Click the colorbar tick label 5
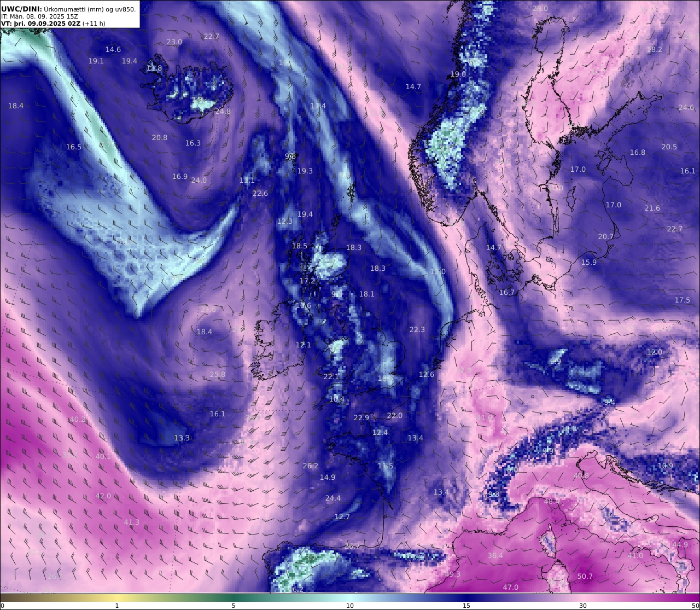 point(234,606)
